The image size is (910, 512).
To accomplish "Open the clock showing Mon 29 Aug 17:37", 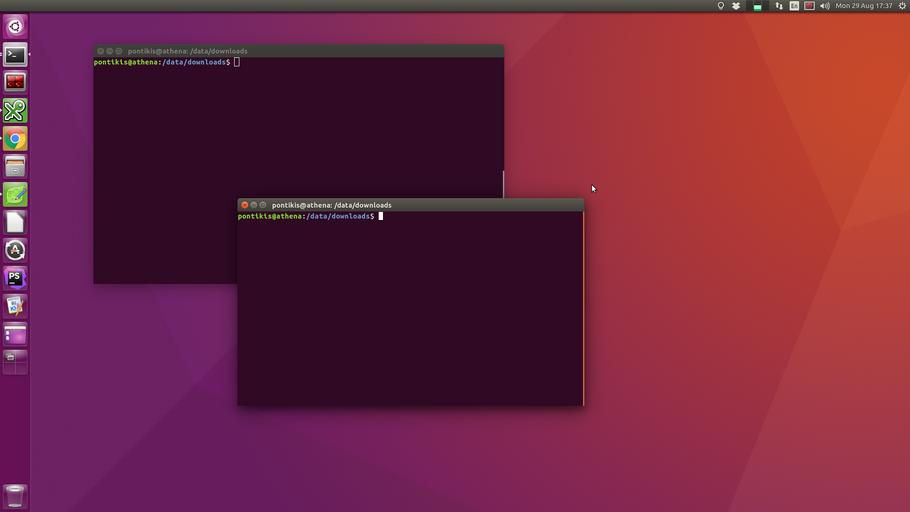I will click(x=864, y=6).
